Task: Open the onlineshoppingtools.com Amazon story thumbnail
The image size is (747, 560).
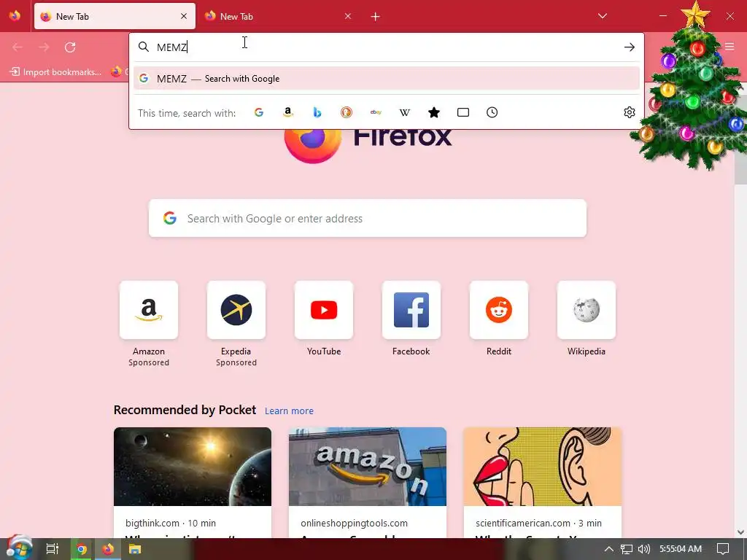Action: pyautogui.click(x=368, y=467)
